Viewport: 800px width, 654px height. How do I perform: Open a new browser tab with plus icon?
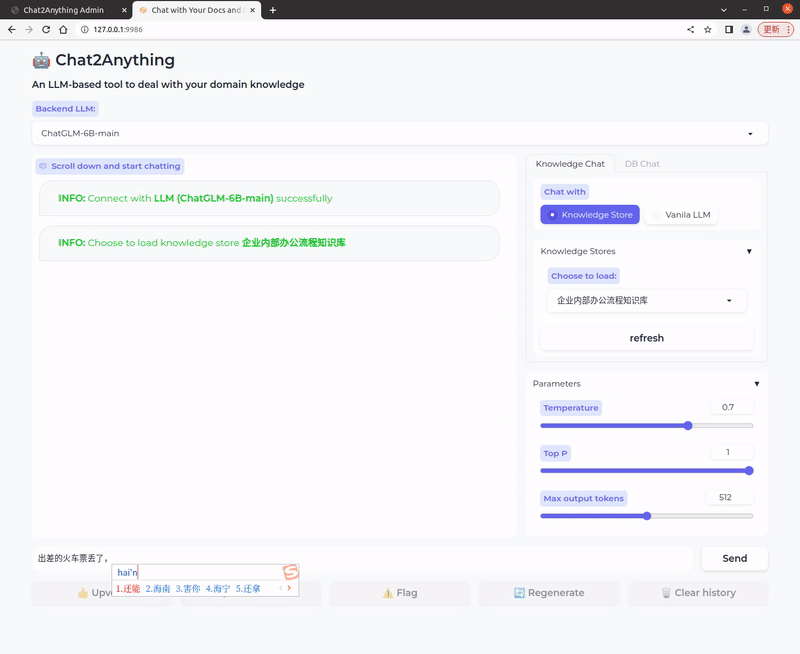coord(273,10)
